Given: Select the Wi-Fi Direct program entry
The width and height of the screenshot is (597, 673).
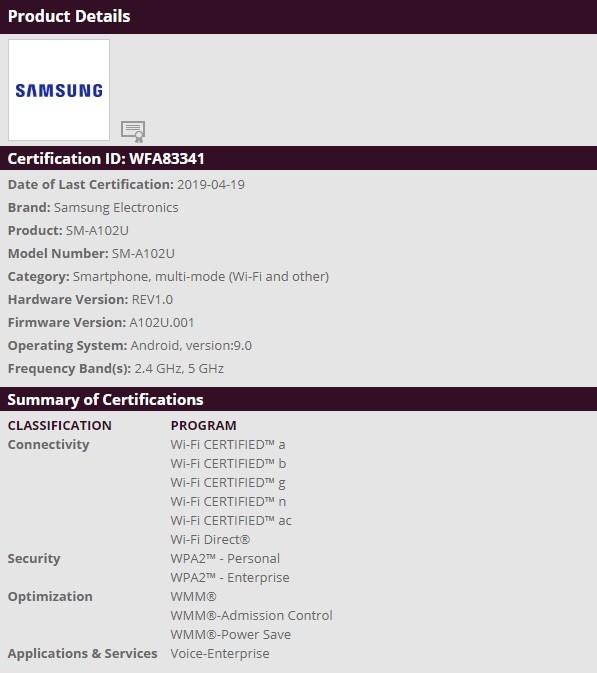Looking at the screenshot, I should pos(210,540).
